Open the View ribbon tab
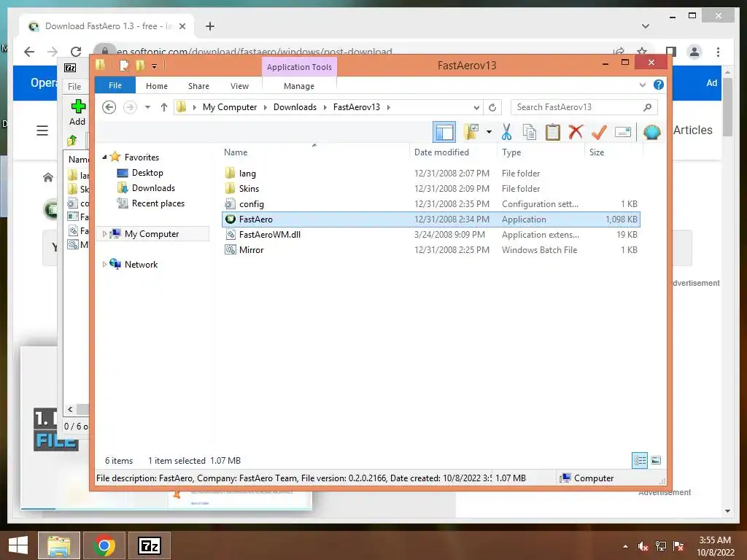Viewport: 747px width, 560px height. tap(239, 86)
